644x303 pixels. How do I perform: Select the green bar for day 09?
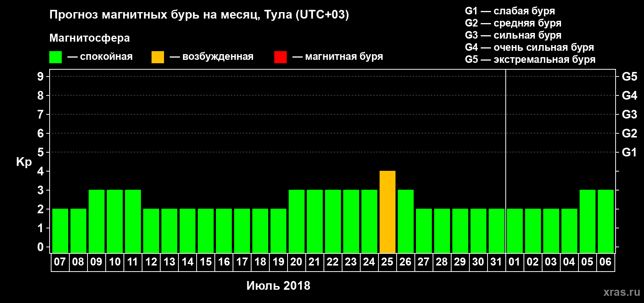click(97, 221)
